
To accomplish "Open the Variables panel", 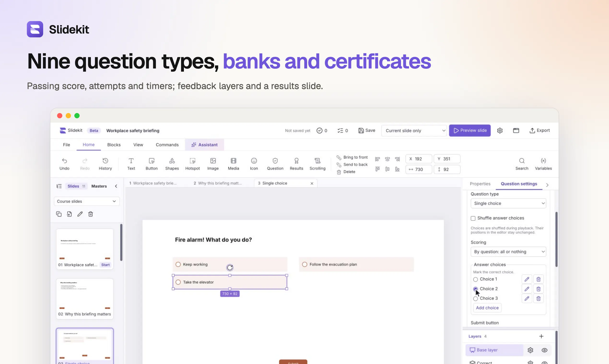I will 543,164.
